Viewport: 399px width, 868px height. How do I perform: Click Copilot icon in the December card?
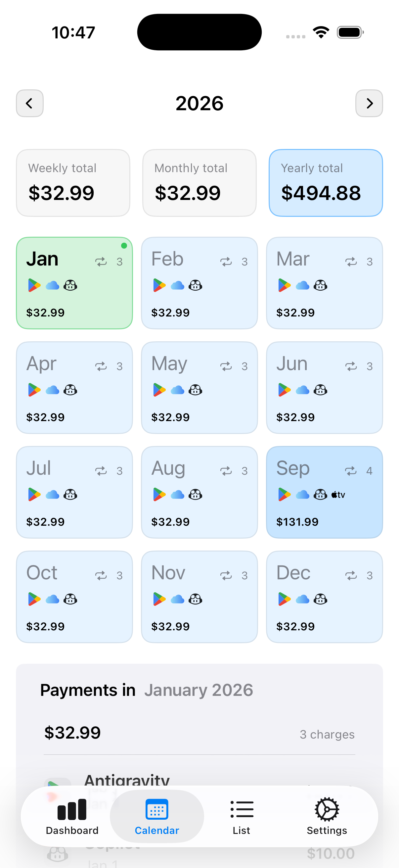pos(320,599)
